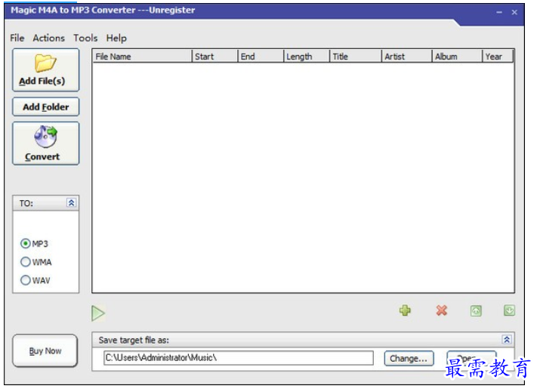Close the converter window
The width and height of the screenshot is (537, 392).
pyautogui.click(x=514, y=12)
